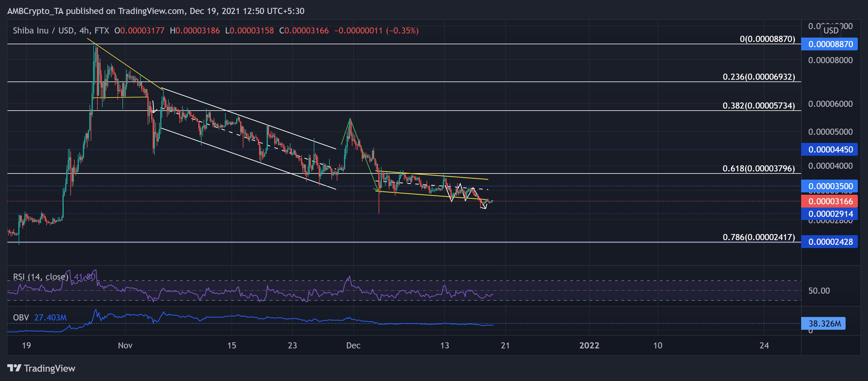Toggle the OBV indicator legend label
This screenshot has width=868, height=381.
(x=21, y=318)
